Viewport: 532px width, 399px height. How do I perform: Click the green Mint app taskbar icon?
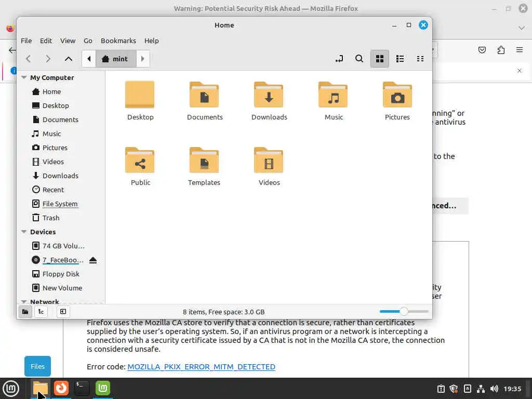(x=103, y=388)
